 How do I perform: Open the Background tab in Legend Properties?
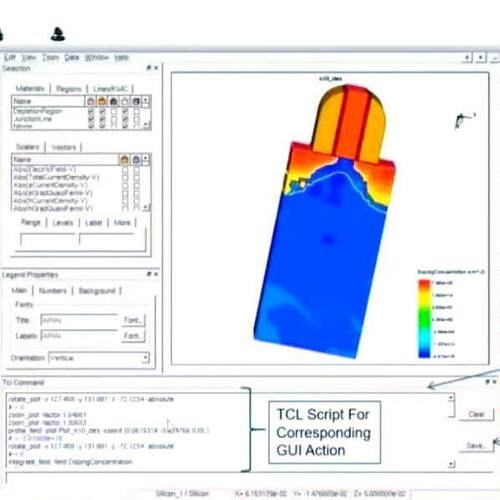tap(97, 291)
